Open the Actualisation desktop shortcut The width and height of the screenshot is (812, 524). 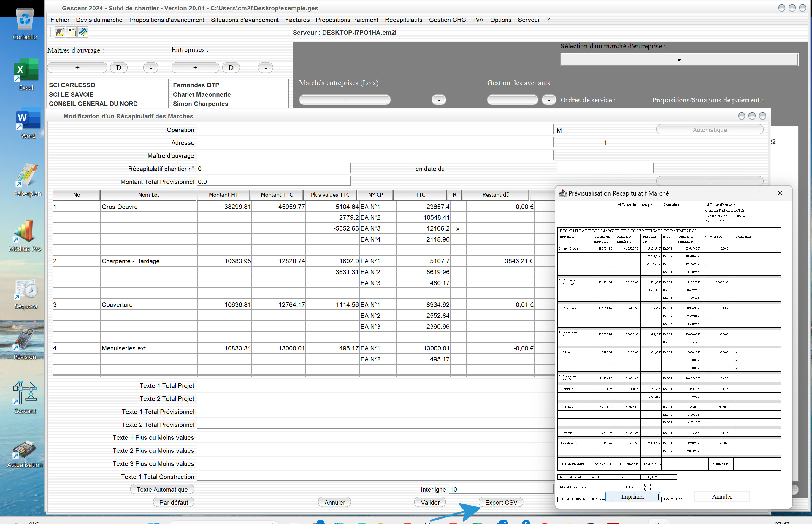coord(25,454)
